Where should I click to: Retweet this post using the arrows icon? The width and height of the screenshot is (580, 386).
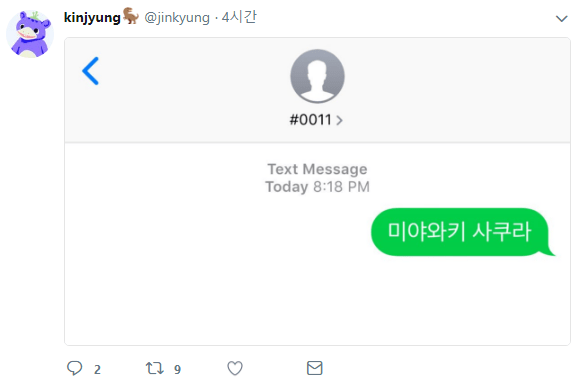point(154,368)
